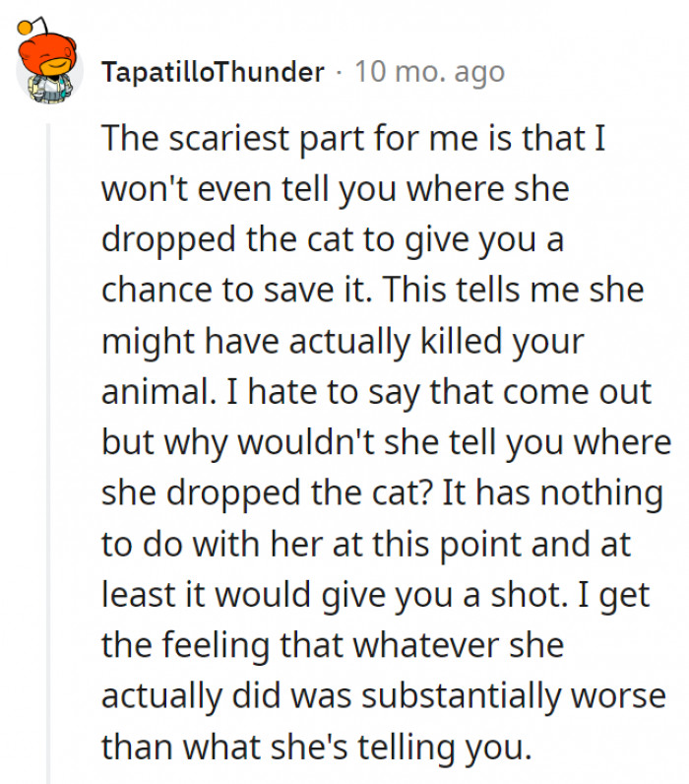Click the "10 mo. ago" timestamp
Screen dimensions: 689x784
pos(428,72)
